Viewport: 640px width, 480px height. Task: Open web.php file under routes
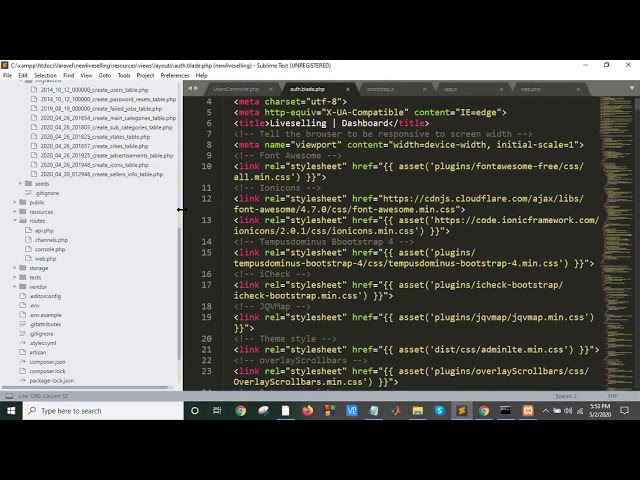pyautogui.click(x=45, y=259)
